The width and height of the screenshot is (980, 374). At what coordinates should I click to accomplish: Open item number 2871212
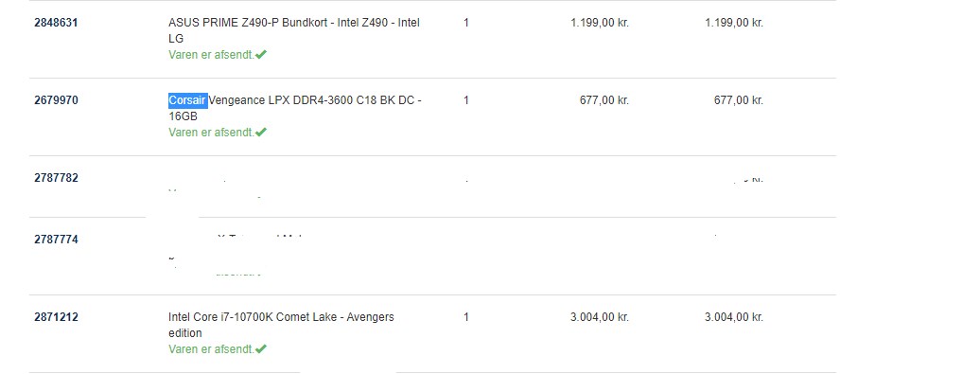tap(56, 318)
